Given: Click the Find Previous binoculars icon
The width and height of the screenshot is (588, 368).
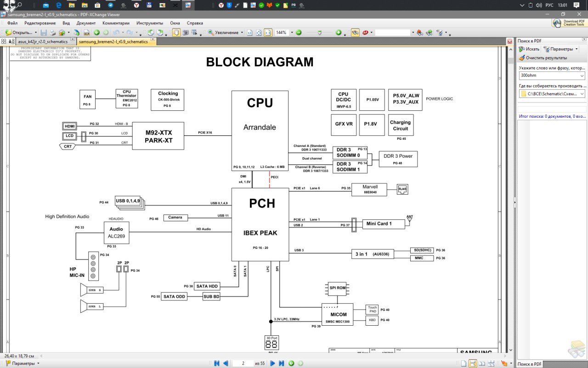Looking at the screenshot, I should click(x=420, y=33).
